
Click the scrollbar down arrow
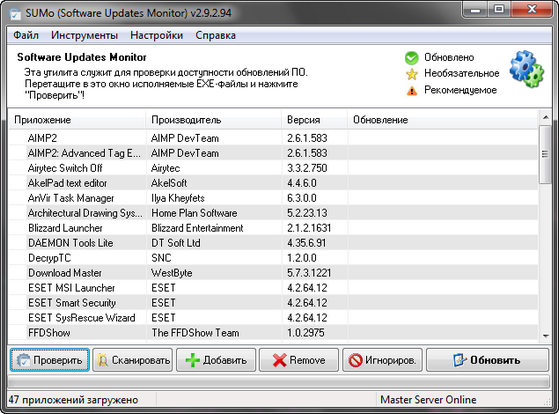(545, 335)
